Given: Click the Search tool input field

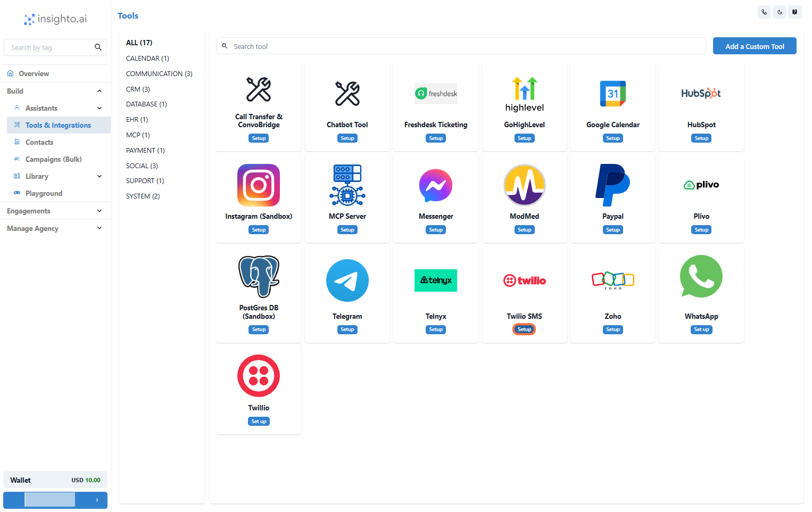Looking at the screenshot, I should click(461, 46).
